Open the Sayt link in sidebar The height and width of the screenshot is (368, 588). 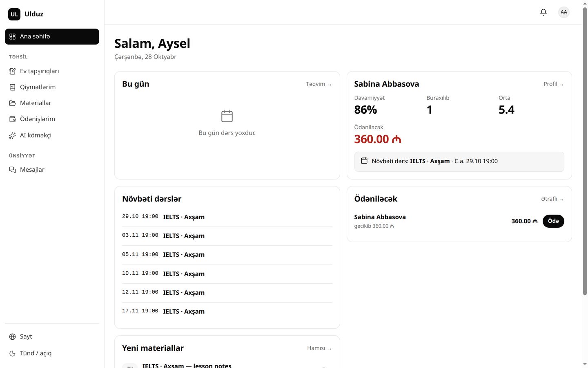[52, 337]
